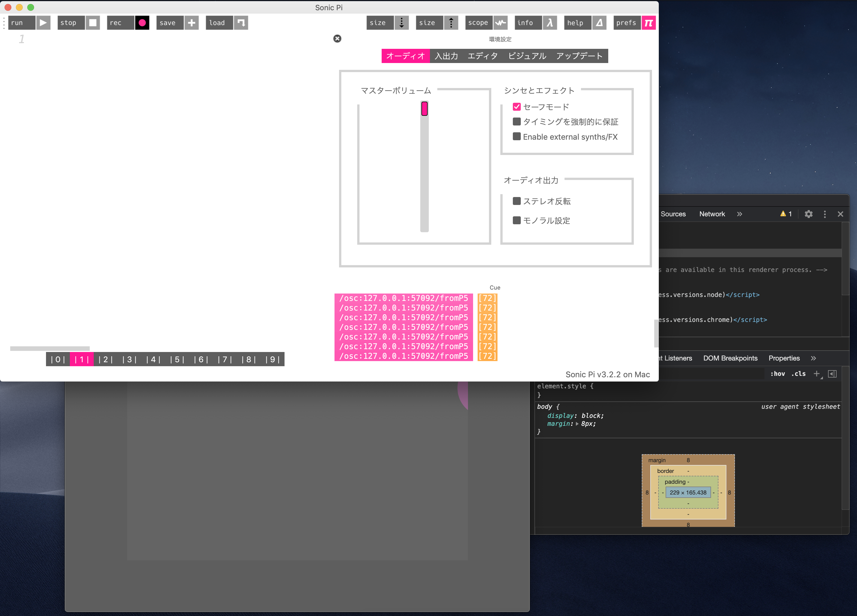Click the run play triangle icon

(x=43, y=23)
